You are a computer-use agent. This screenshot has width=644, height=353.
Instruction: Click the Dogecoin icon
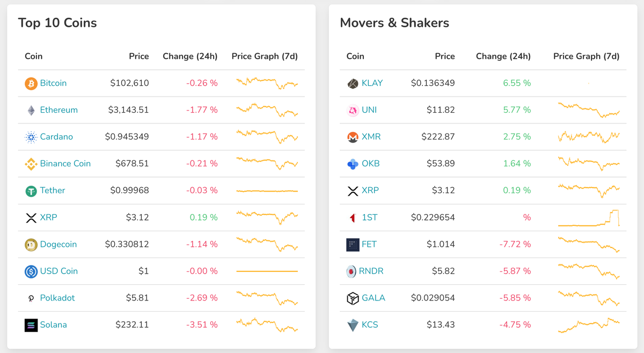tap(31, 245)
